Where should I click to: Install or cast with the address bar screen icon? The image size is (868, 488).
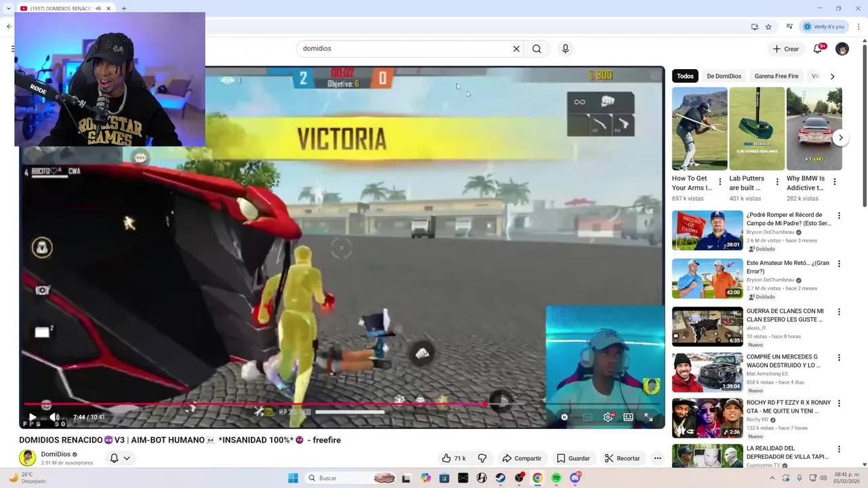pyautogui.click(x=755, y=26)
